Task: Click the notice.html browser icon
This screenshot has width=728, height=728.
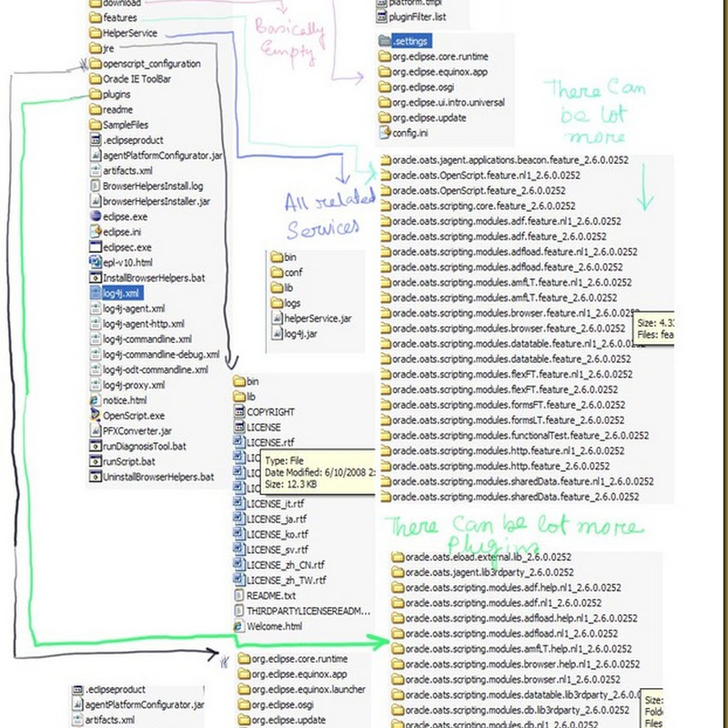Action: click(96, 399)
